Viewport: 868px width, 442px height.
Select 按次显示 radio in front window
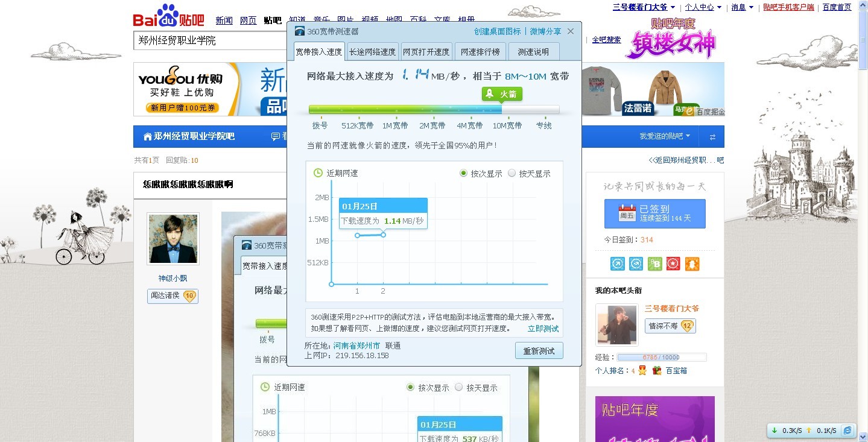tap(463, 173)
